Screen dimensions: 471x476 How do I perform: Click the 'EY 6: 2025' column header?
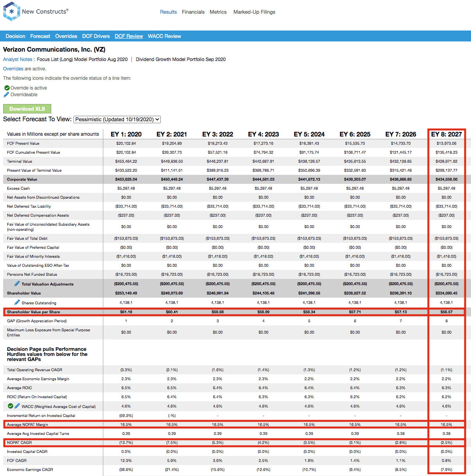[355, 134]
